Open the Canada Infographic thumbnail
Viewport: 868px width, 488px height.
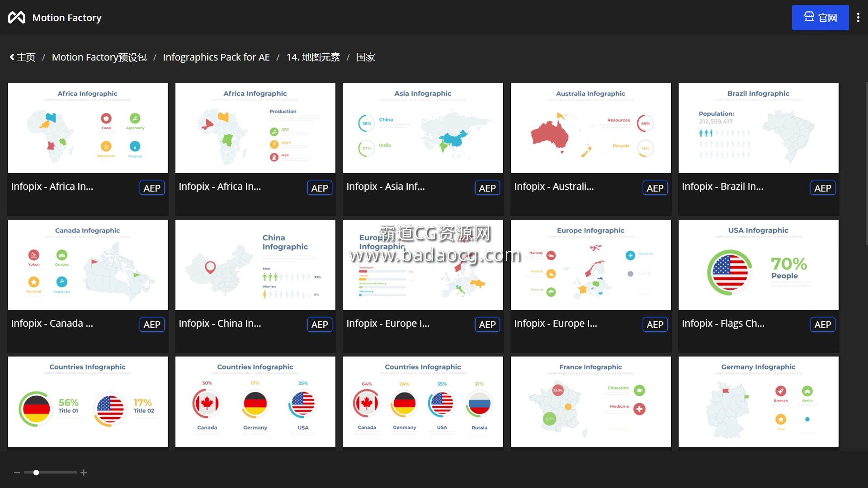[88, 265]
